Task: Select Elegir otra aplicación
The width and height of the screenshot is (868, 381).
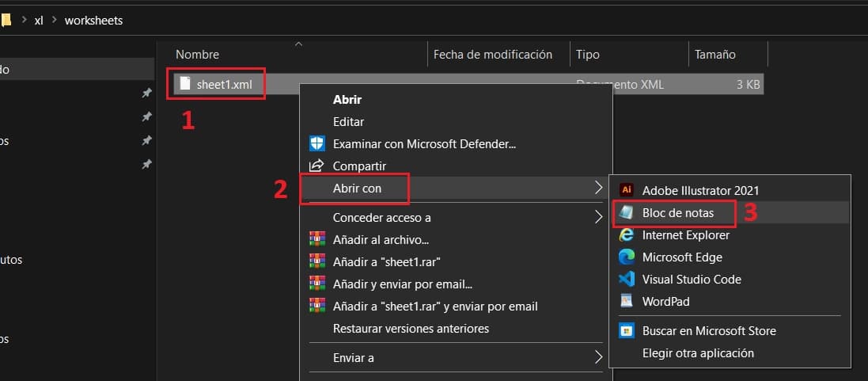Action: pyautogui.click(x=698, y=352)
